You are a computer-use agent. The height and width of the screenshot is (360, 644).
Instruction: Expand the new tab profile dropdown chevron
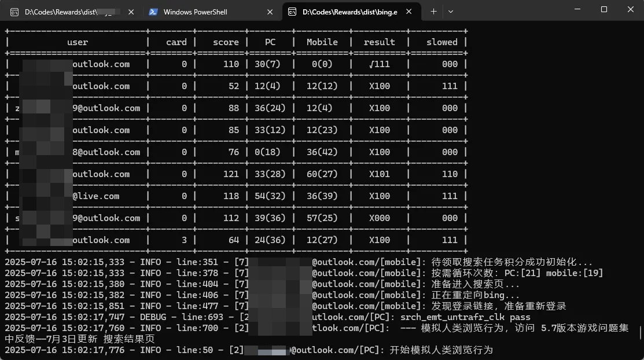(x=451, y=12)
